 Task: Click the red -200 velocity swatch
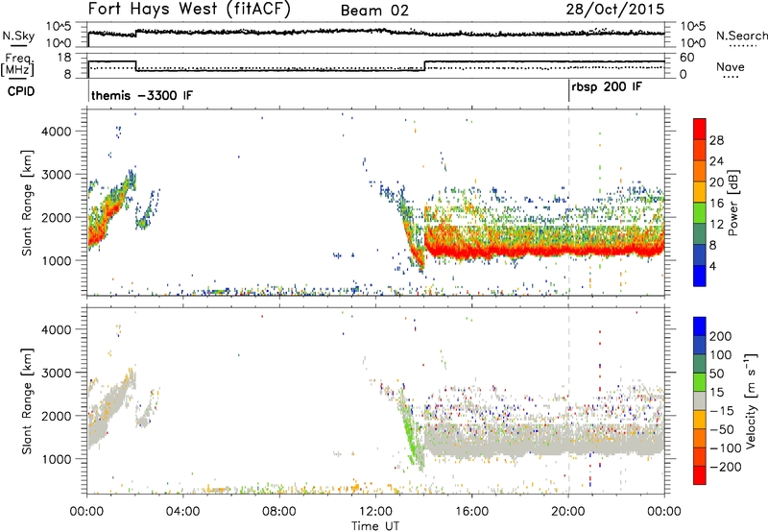(700, 475)
